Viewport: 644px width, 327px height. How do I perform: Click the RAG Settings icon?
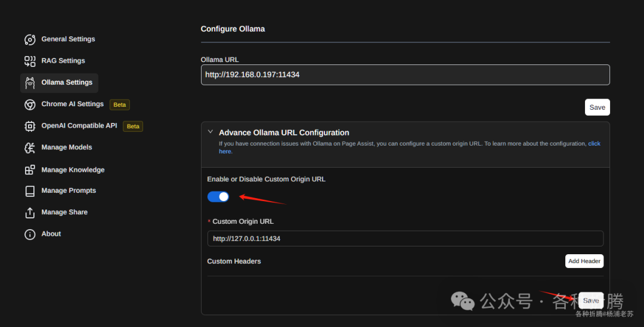coord(30,61)
